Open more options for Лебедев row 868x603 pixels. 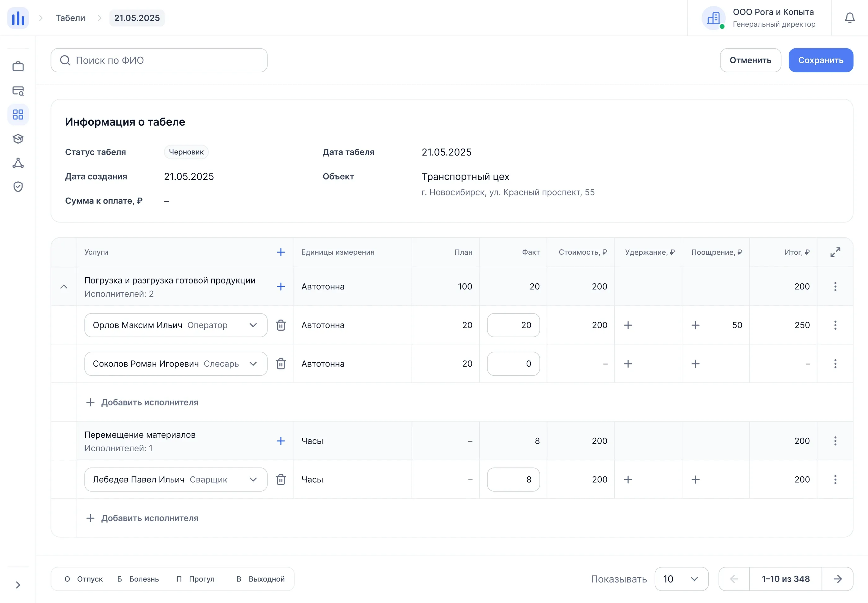pos(835,480)
